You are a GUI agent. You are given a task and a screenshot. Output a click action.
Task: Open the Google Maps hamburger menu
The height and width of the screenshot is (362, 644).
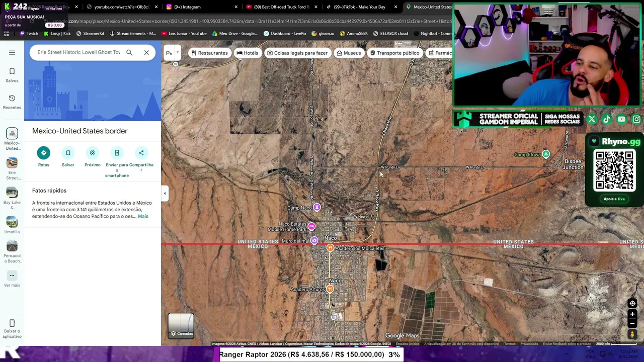click(x=12, y=52)
